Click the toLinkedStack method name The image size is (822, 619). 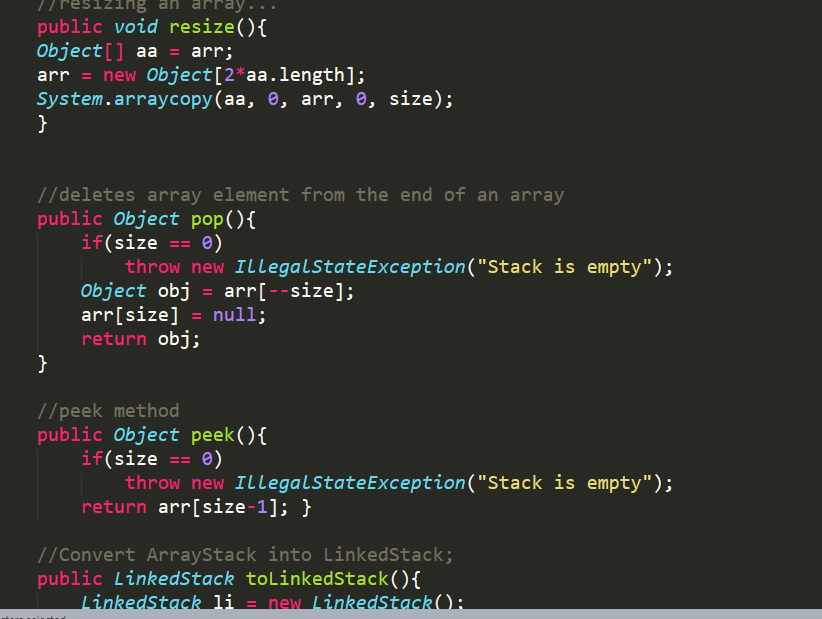(x=317, y=578)
